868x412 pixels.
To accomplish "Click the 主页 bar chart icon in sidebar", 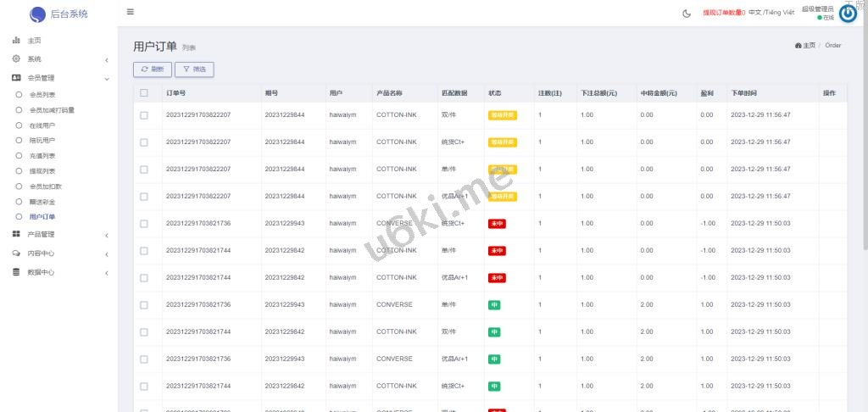I will pos(16,41).
